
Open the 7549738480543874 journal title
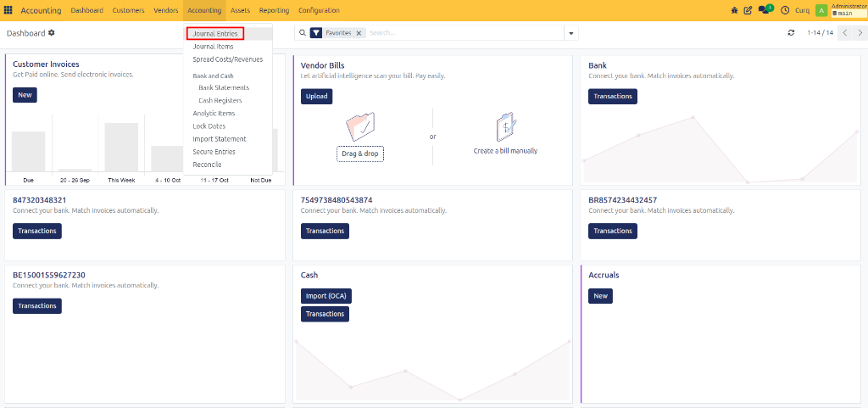pos(337,200)
